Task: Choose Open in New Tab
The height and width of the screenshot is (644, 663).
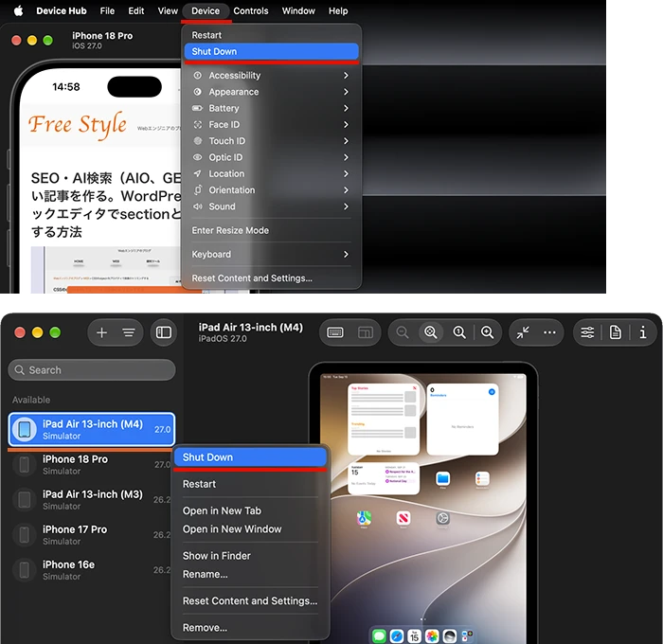Action: tap(250, 510)
